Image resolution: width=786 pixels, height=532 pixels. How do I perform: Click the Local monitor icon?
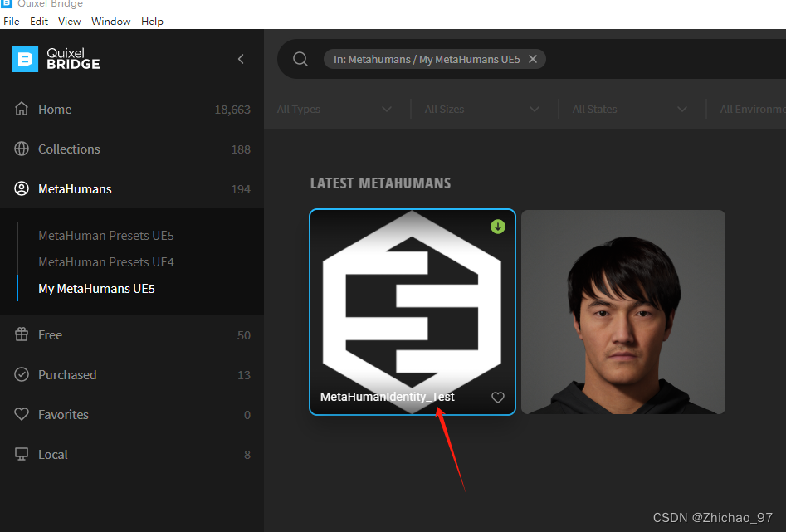(x=22, y=454)
